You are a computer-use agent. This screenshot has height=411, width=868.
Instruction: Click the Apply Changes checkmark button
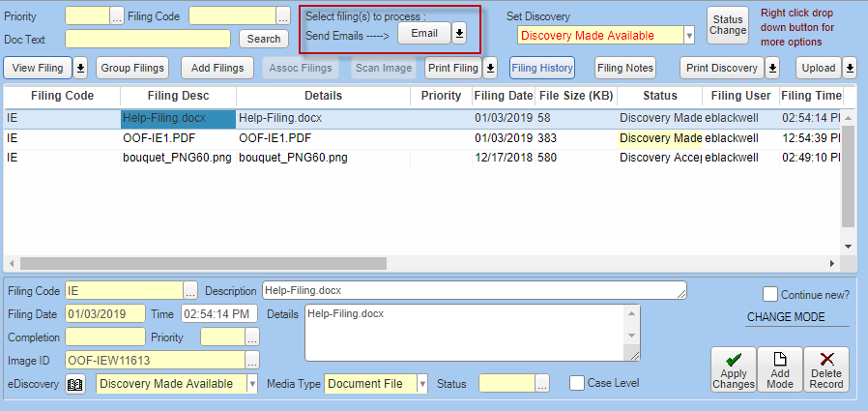tap(734, 369)
